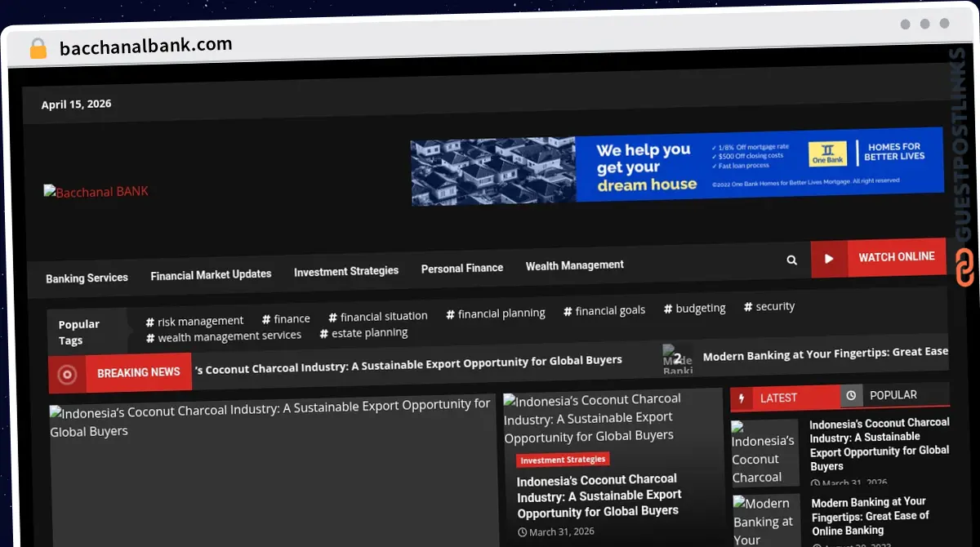980x547 pixels.
Task: Select the risk management tag
Action: [x=194, y=321]
